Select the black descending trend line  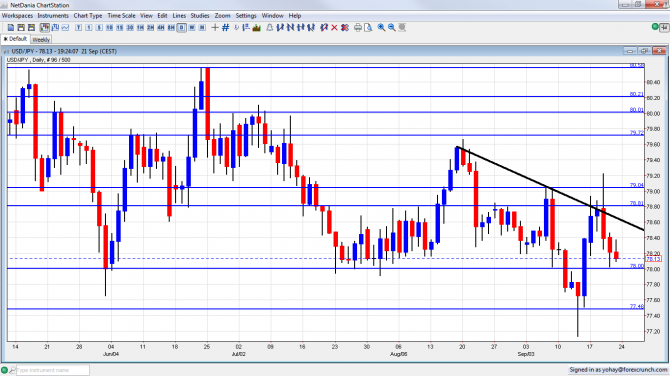[550, 188]
